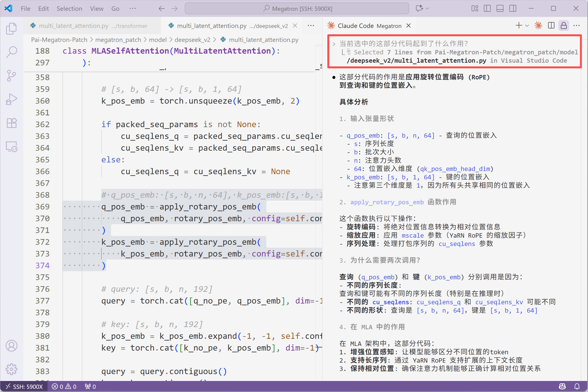Expand the selected-code prompt chevron in chat

tap(334, 44)
